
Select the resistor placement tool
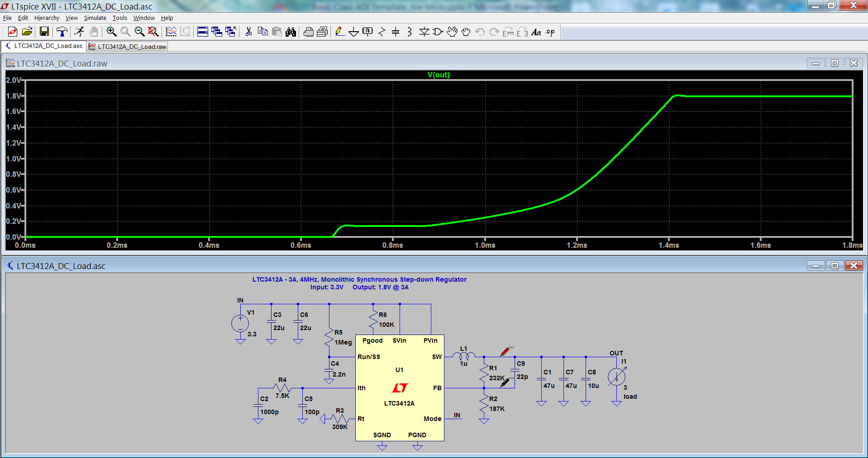[382, 32]
